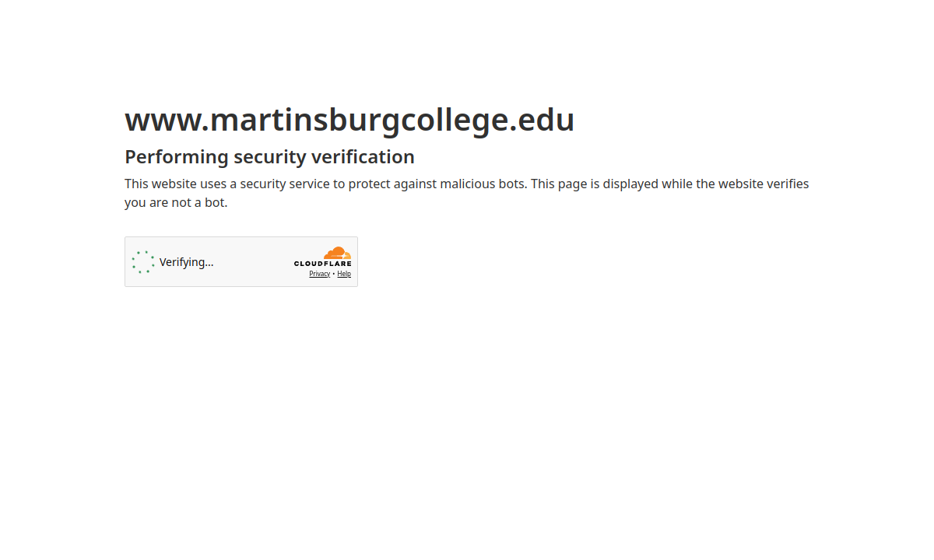Click "protect against" in the description text
This screenshot has width=934, height=560.
(392, 184)
